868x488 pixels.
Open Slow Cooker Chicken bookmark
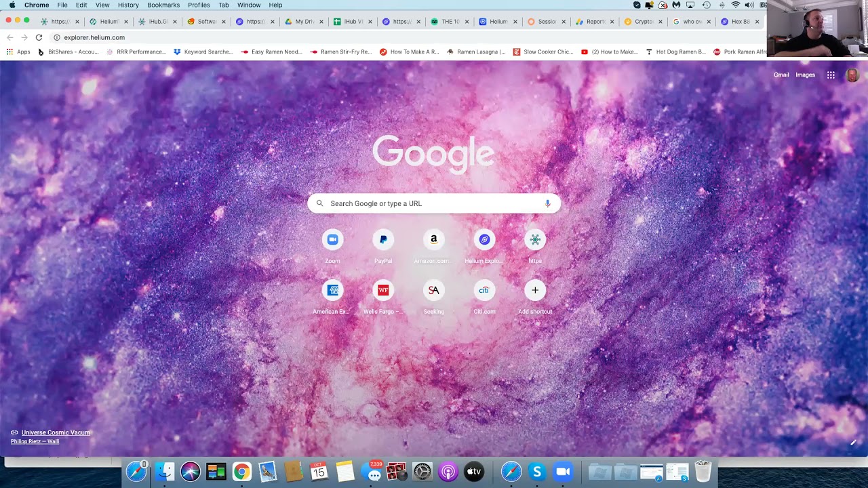pyautogui.click(x=543, y=52)
